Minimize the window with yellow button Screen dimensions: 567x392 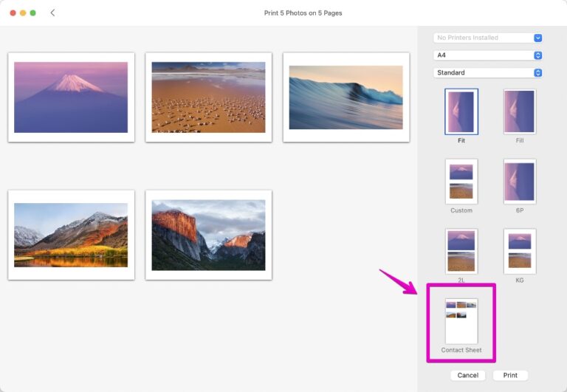click(x=23, y=13)
